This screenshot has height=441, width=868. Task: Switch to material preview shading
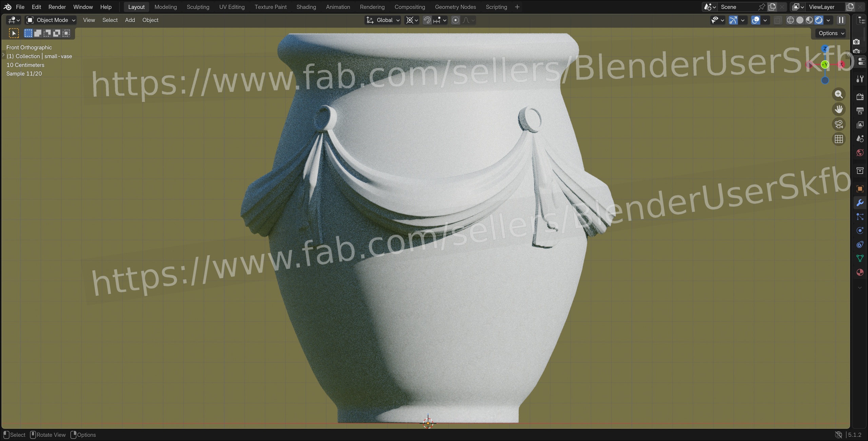809,20
